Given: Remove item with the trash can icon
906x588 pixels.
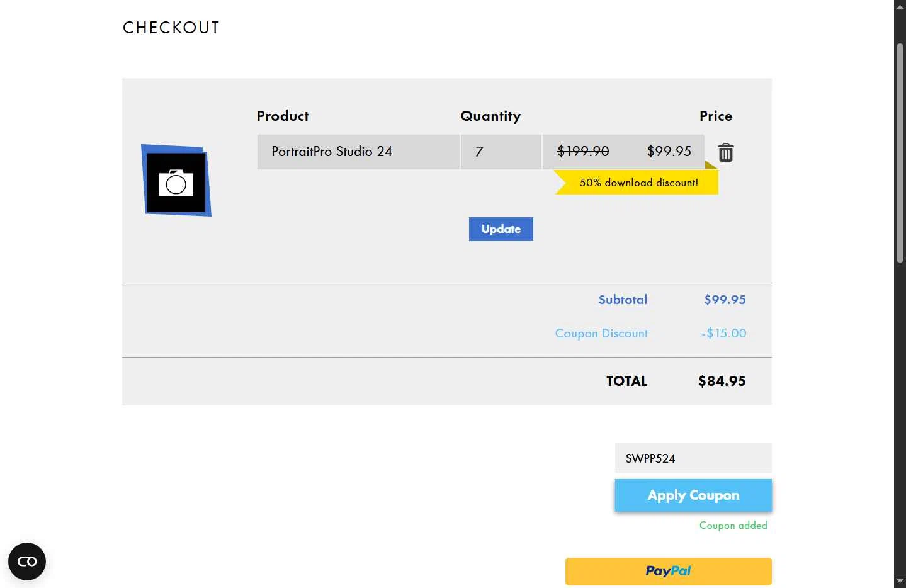Looking at the screenshot, I should (x=725, y=152).
